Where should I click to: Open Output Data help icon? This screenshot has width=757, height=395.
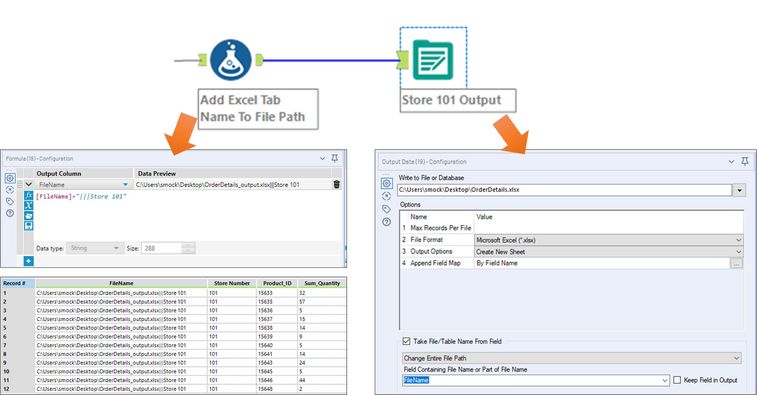pyautogui.click(x=386, y=222)
